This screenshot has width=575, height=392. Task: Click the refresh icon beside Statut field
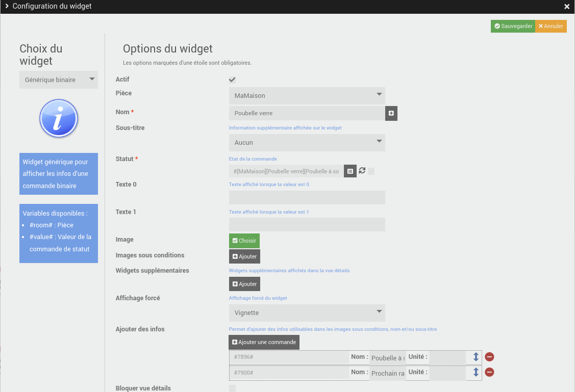coord(362,171)
